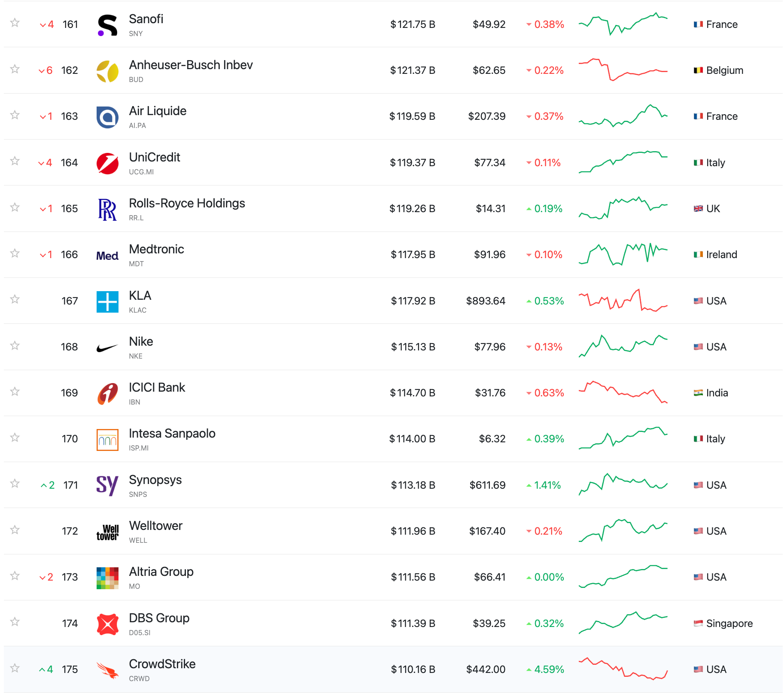Click the Nike swoosh logo

107,348
